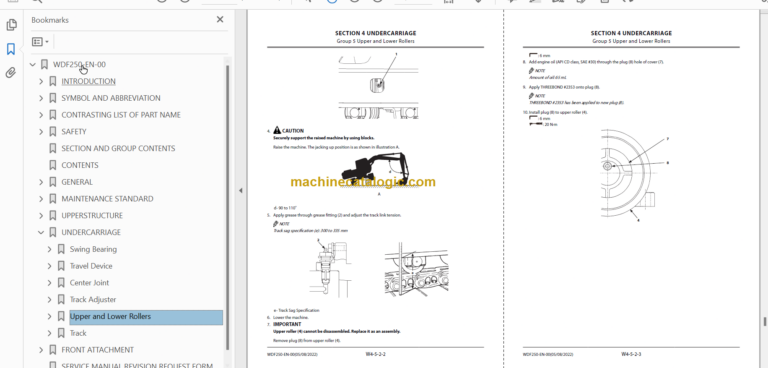Click the bookmark icon beside SAFETY
The image size is (768, 368).
(53, 131)
